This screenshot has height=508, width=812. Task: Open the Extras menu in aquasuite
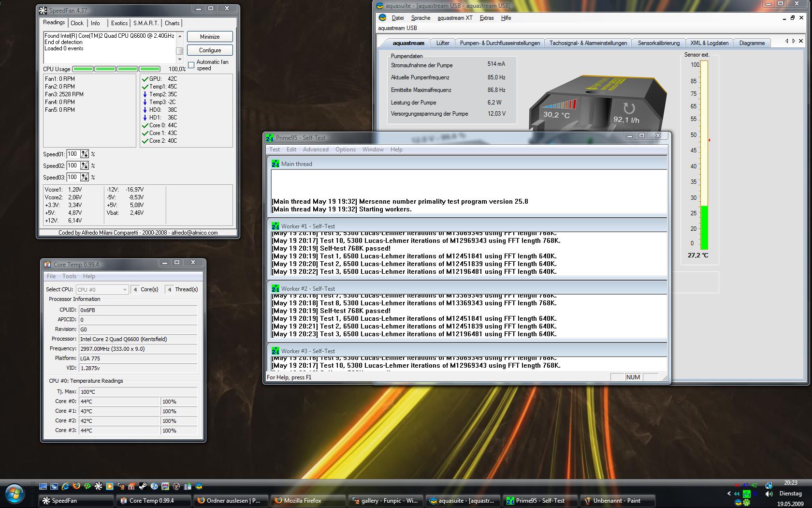(487, 18)
